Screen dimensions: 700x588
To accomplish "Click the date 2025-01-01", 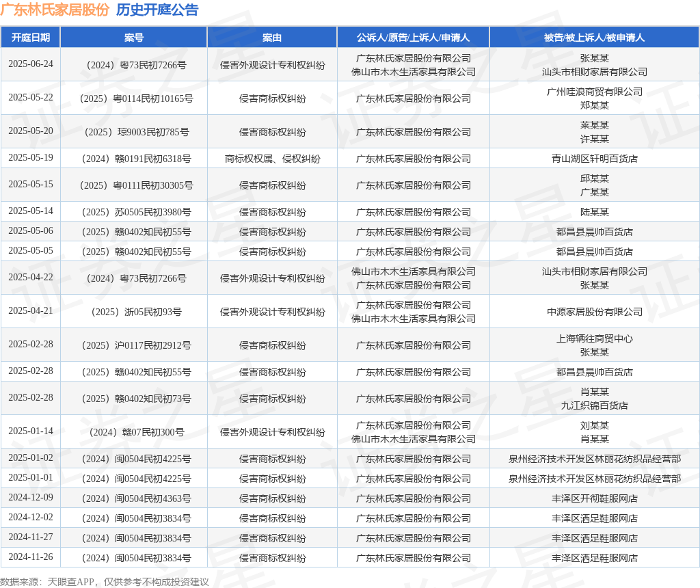I will coord(31,477).
